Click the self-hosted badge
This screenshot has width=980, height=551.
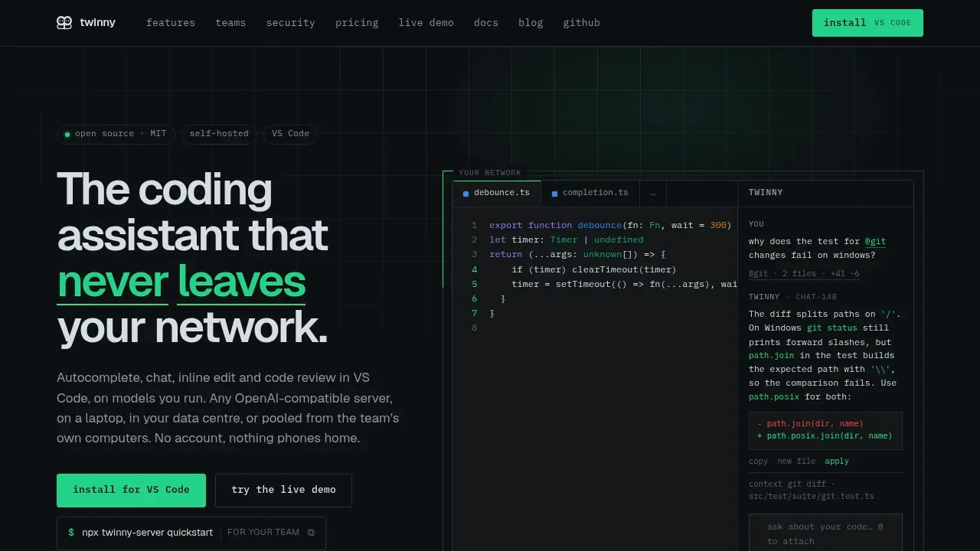219,134
